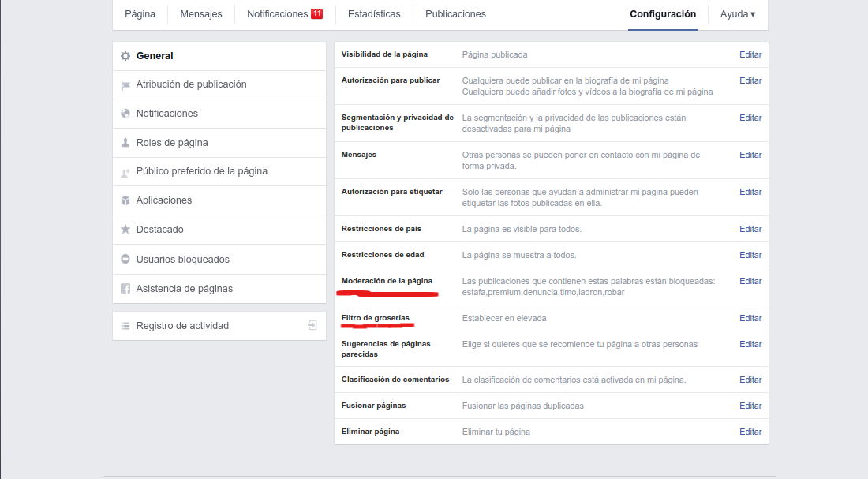Click the Facebook icon beside Asistencia de páginas
The image size is (868, 479).
125,289
